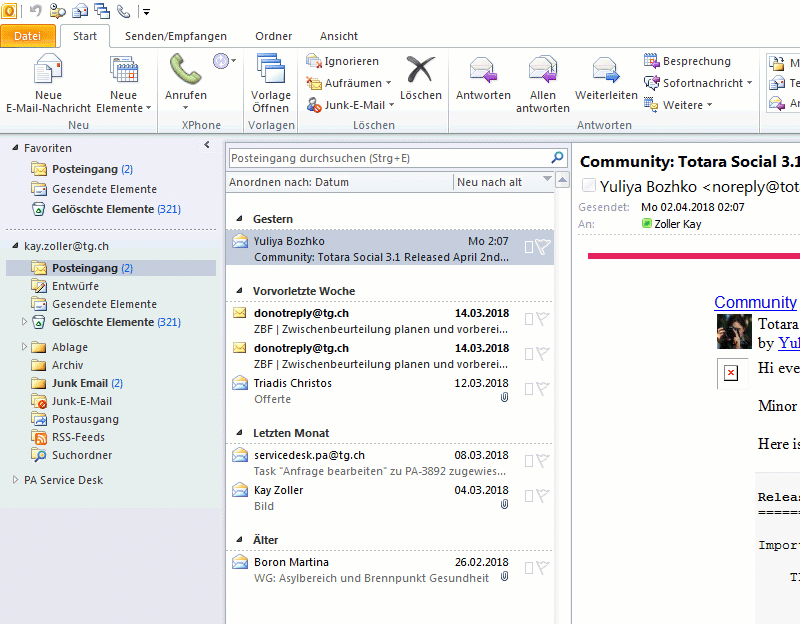
Task: Expand Gelöschte Elemente under kay.zoller@tg.ch
Action: coord(24,322)
